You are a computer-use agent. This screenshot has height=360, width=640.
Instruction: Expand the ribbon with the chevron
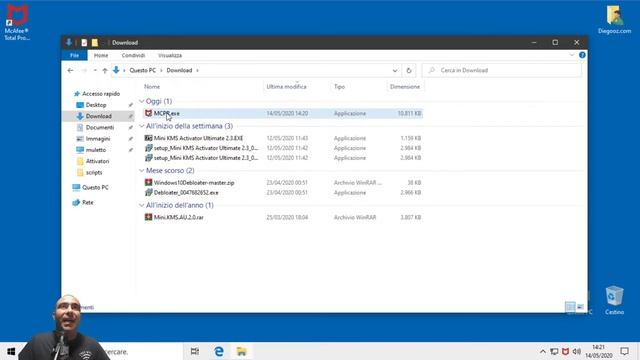[x=571, y=55]
